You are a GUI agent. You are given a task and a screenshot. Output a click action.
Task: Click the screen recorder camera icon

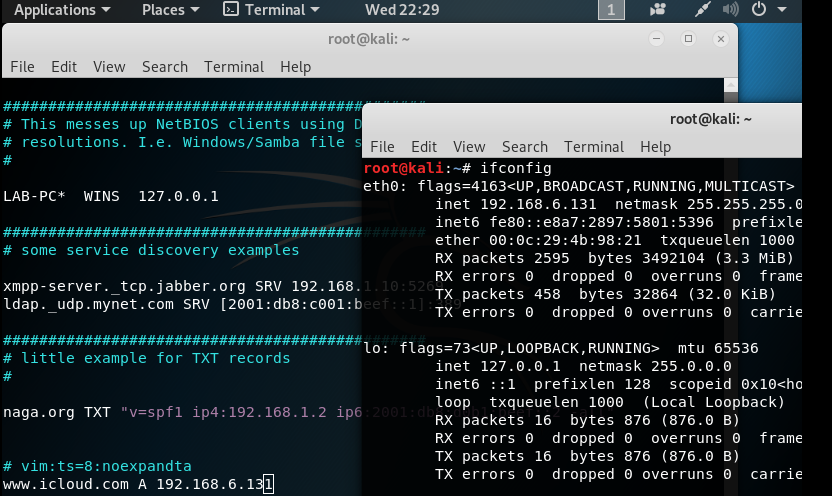(x=658, y=9)
